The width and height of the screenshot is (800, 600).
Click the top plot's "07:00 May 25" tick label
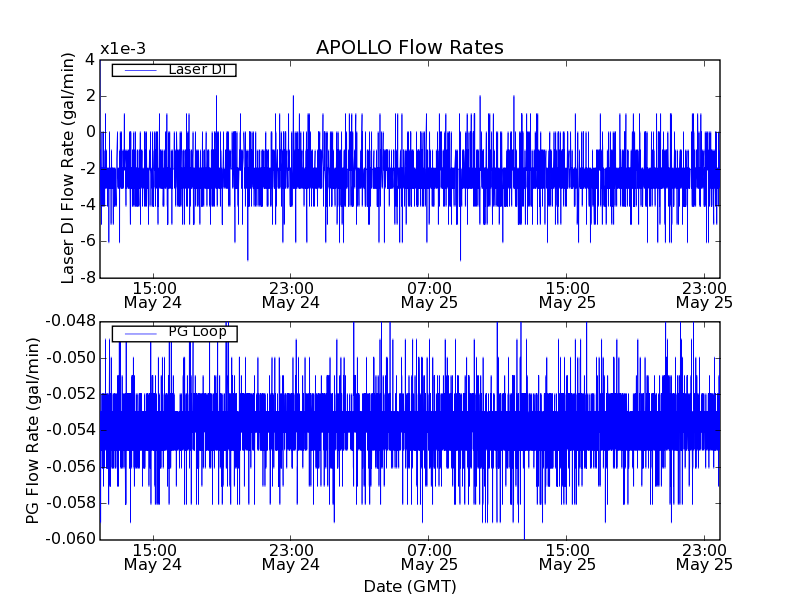[x=429, y=294]
